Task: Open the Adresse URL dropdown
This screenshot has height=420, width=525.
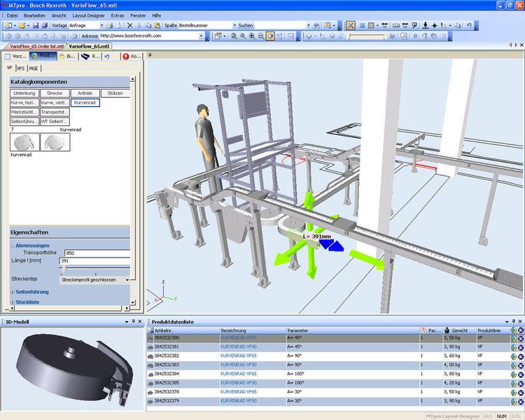Action: click(x=201, y=36)
